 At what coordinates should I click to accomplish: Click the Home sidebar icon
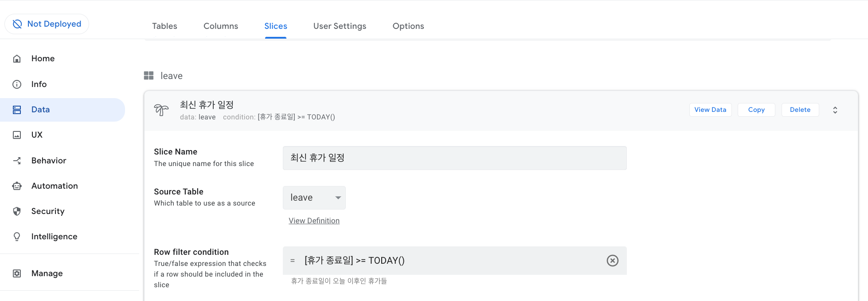tap(16, 58)
